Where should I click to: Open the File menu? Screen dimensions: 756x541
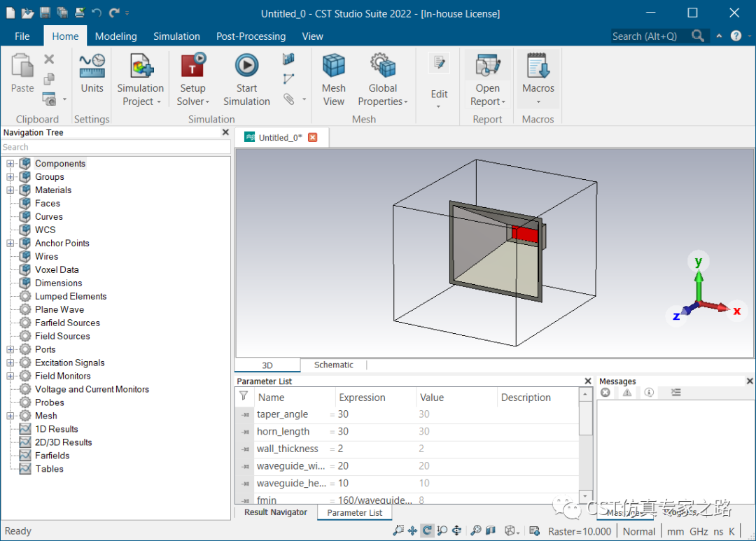tap(22, 36)
